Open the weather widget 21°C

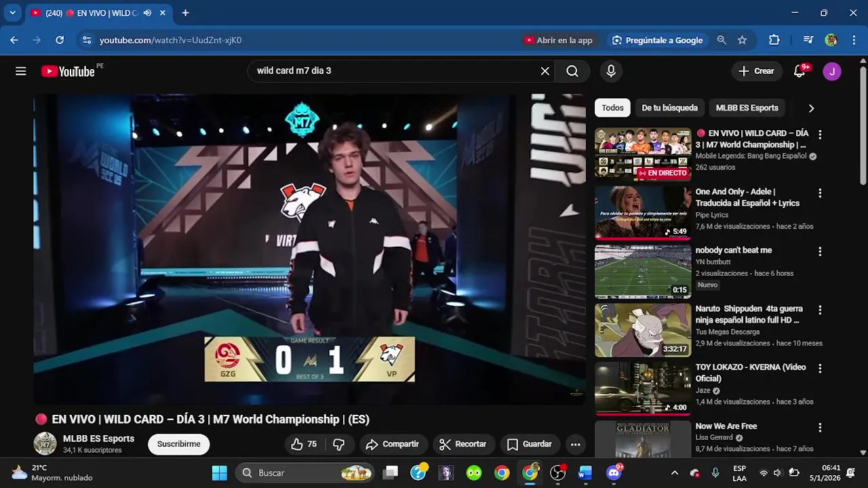[52, 472]
